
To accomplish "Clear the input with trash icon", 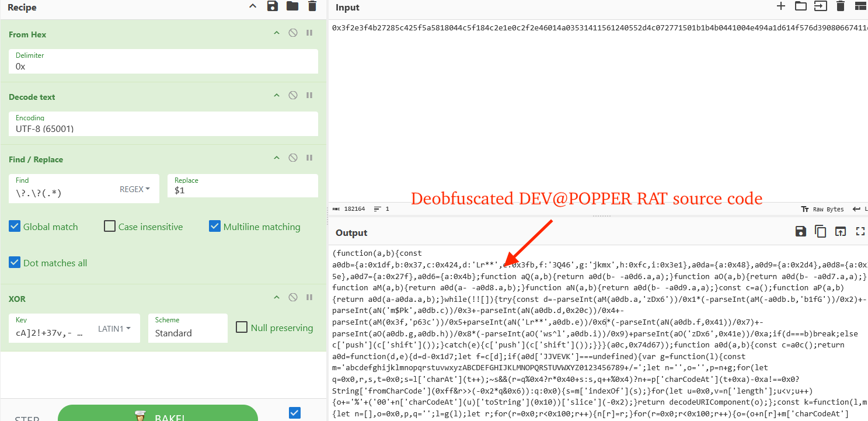I will 841,6.
